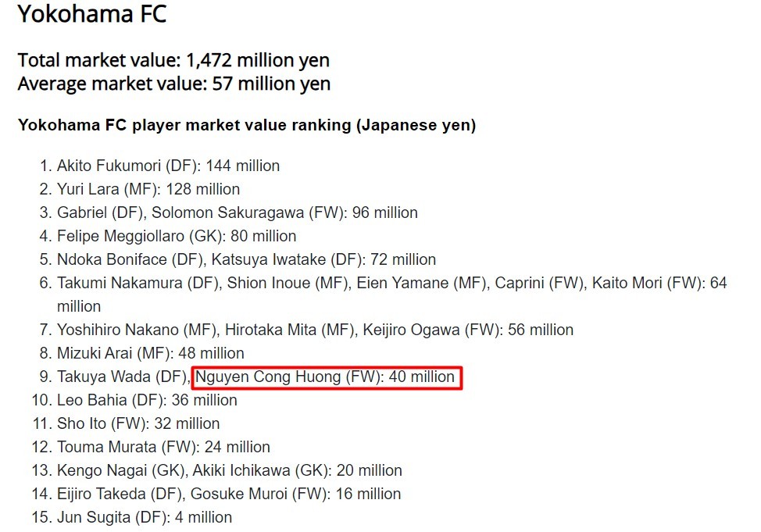Click the total market value line
This screenshot has width=761, height=532.
pyautogui.click(x=173, y=60)
